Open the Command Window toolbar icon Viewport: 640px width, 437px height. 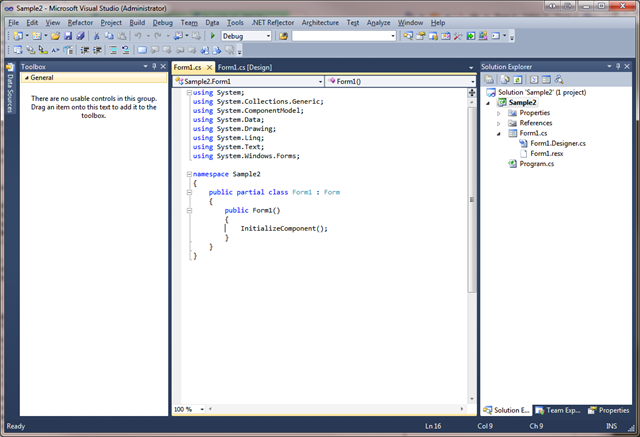pyautogui.click(x=496, y=36)
